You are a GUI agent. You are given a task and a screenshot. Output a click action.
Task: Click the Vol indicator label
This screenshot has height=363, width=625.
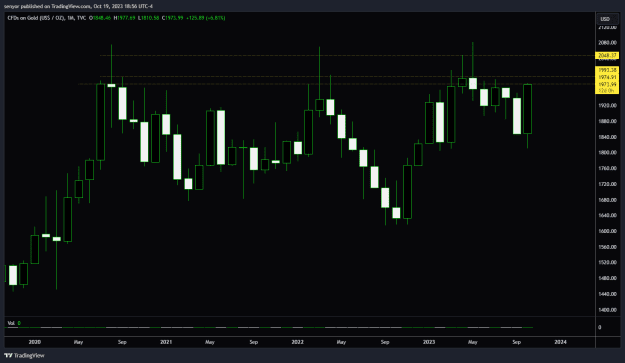pyautogui.click(x=11, y=323)
